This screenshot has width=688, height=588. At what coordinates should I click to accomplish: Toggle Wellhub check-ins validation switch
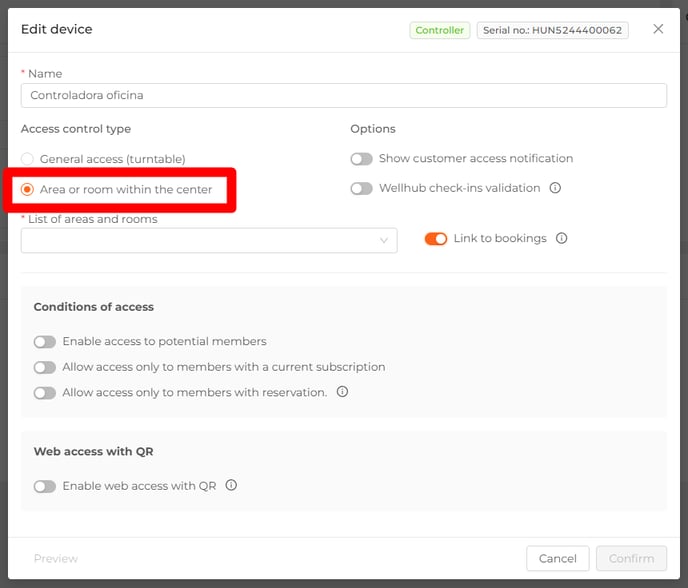[362, 189]
